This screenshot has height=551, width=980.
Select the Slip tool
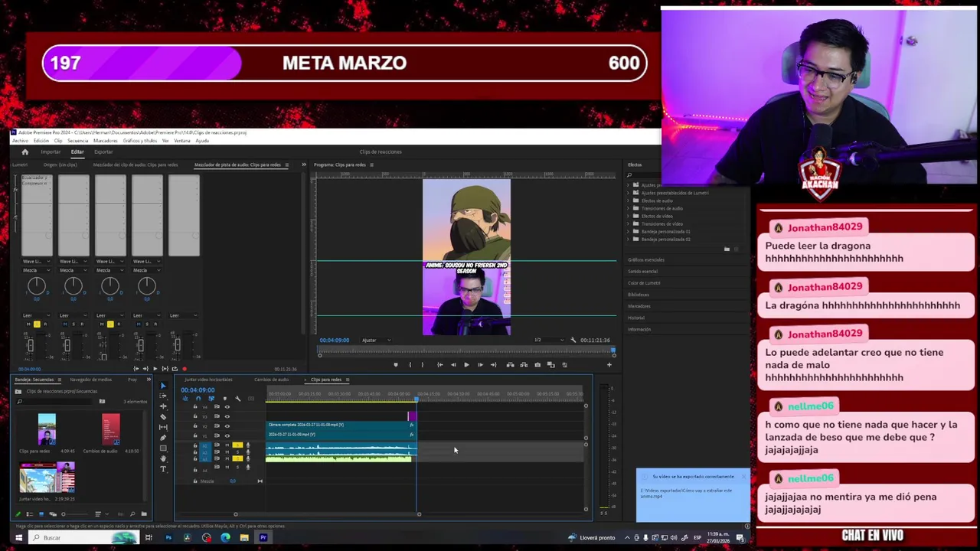tap(163, 427)
